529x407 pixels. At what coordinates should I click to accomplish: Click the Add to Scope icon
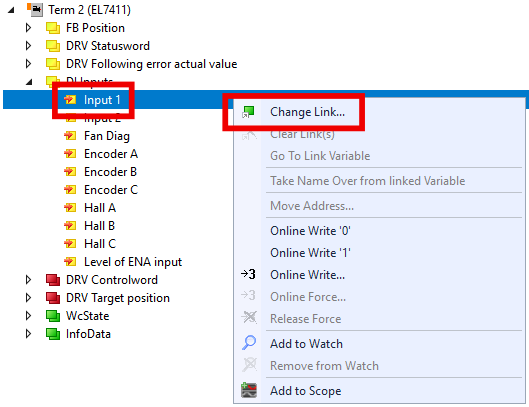click(x=249, y=390)
